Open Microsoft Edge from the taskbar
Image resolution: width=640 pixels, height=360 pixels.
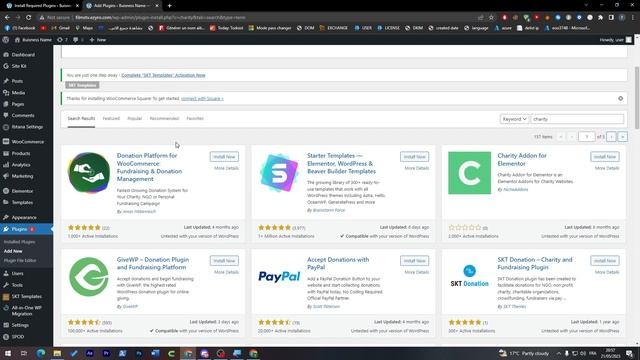tap(41, 353)
